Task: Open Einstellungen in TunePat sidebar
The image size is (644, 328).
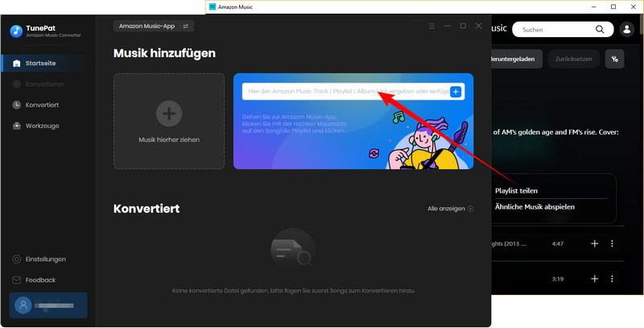Action: pos(45,259)
